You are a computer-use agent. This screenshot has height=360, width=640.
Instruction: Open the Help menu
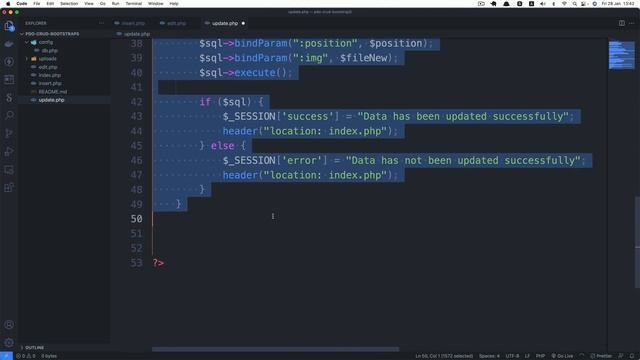tap(174, 4)
